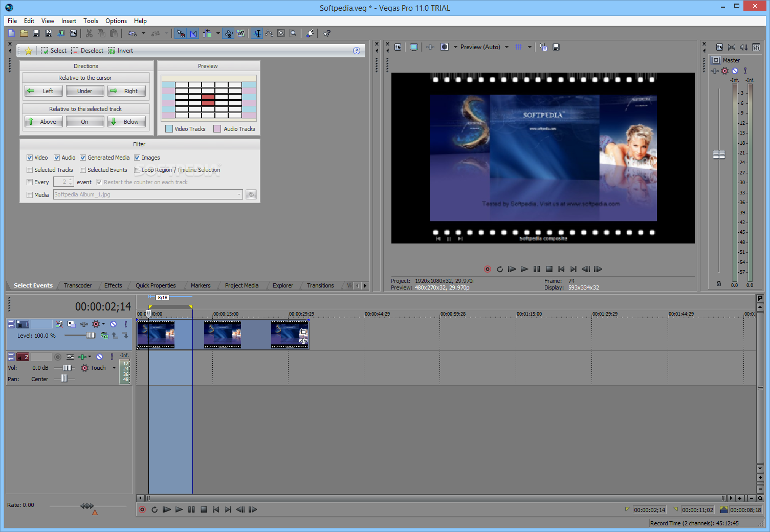The height and width of the screenshot is (532, 770).
Task: Click the Left direction button
Action: pos(43,91)
